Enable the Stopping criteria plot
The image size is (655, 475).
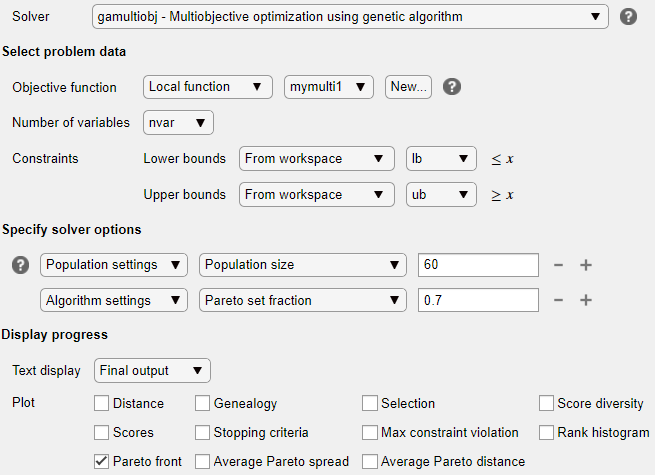(x=203, y=432)
